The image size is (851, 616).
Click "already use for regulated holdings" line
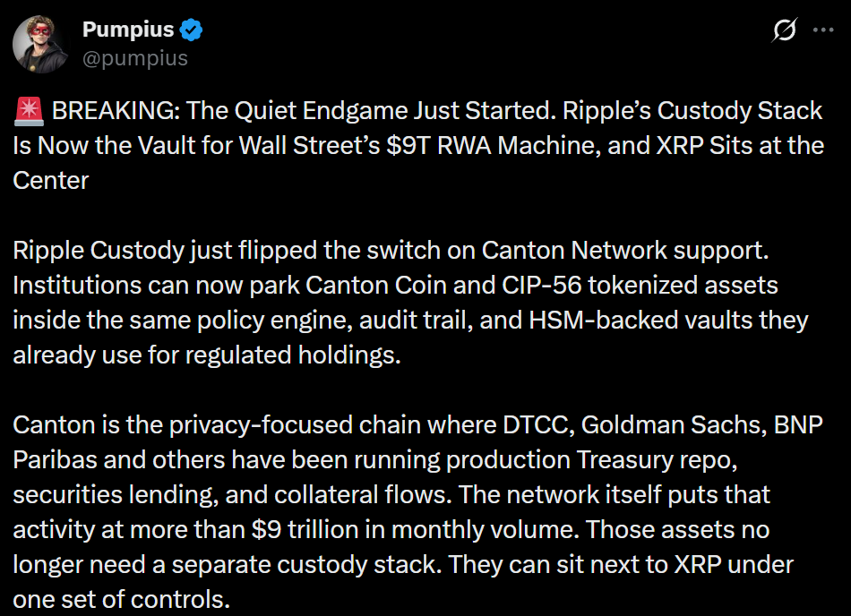coord(207,355)
